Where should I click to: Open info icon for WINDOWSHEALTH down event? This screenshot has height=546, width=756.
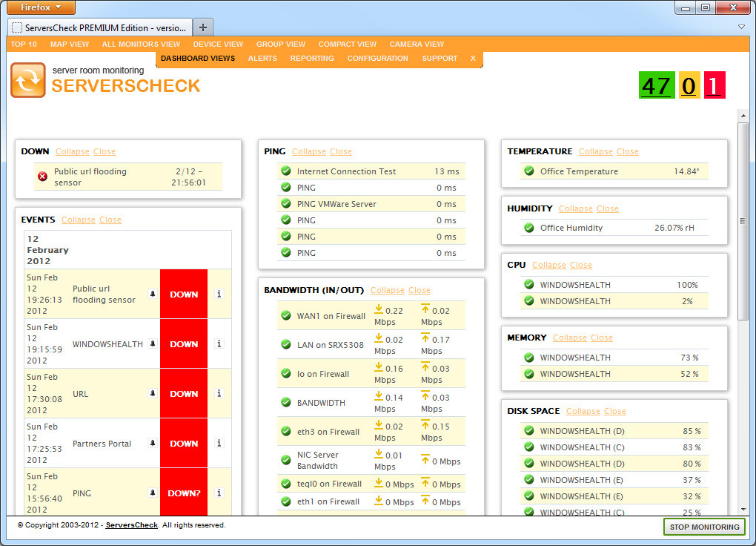pyautogui.click(x=219, y=343)
